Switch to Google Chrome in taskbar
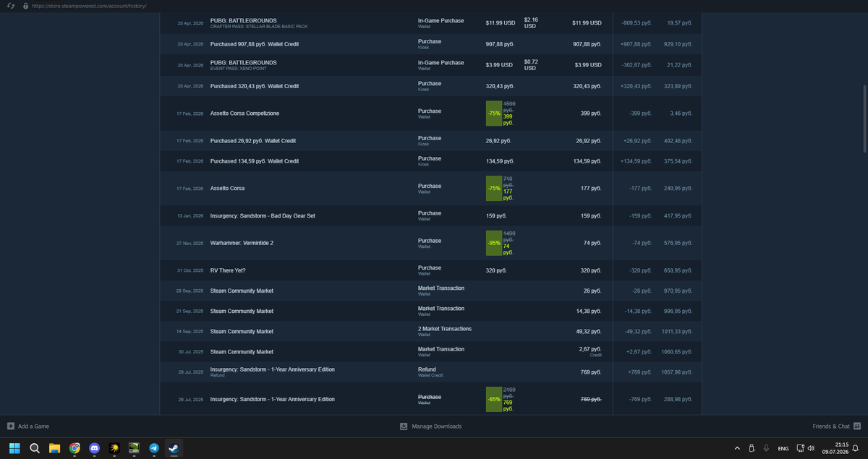 tap(75, 448)
